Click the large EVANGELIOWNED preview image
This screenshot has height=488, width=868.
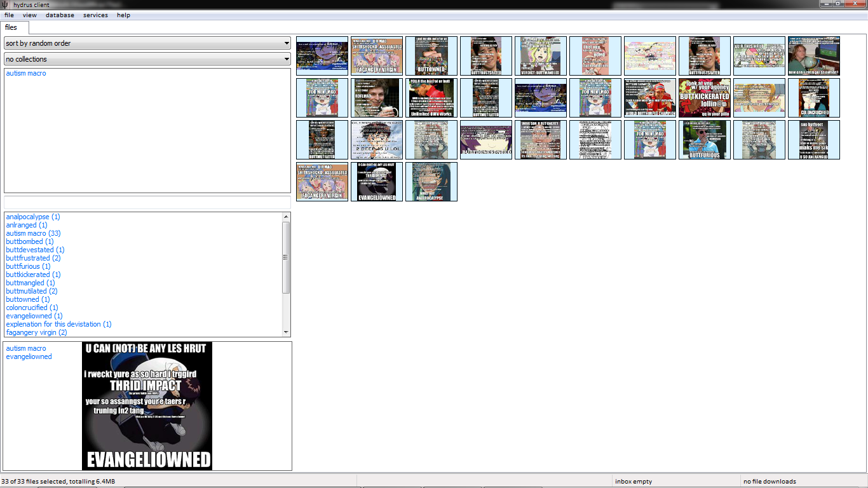tap(147, 406)
